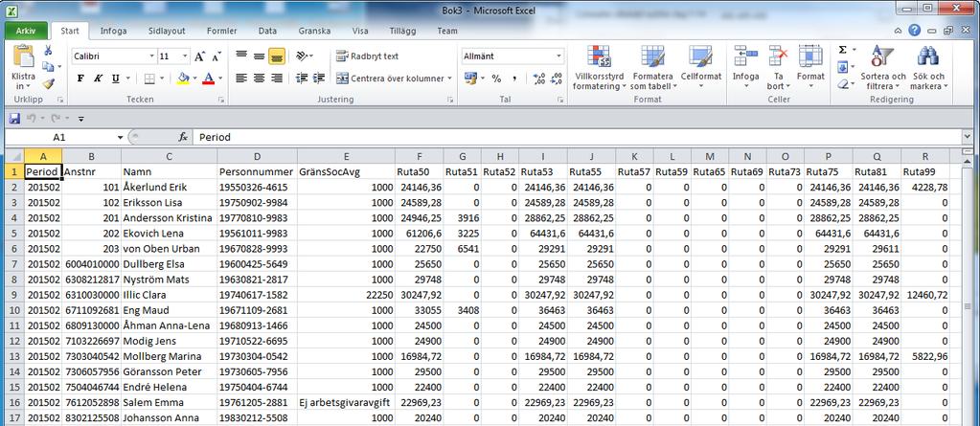The width and height of the screenshot is (980, 426).
Task: Apply comma thousands separator style
Action: (x=514, y=78)
